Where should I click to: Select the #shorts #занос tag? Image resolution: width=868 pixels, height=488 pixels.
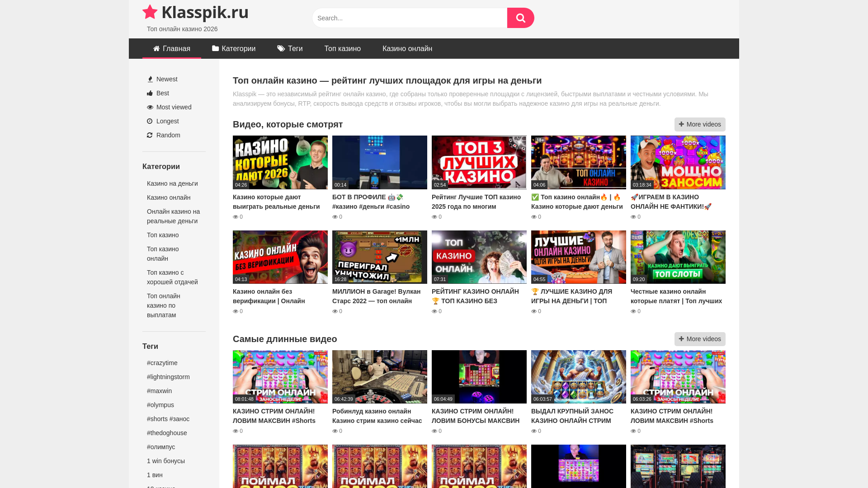click(x=168, y=419)
